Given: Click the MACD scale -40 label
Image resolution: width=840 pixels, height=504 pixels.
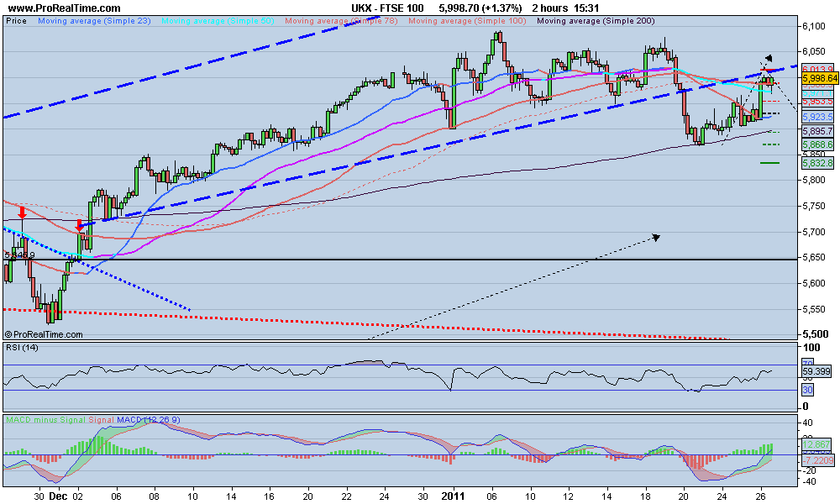Looking at the screenshot, I should tap(809, 481).
